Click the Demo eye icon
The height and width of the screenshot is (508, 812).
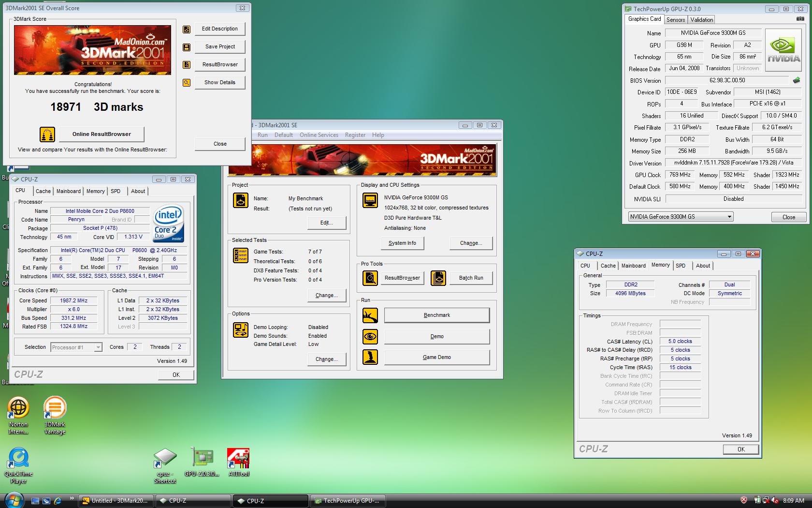pos(370,336)
